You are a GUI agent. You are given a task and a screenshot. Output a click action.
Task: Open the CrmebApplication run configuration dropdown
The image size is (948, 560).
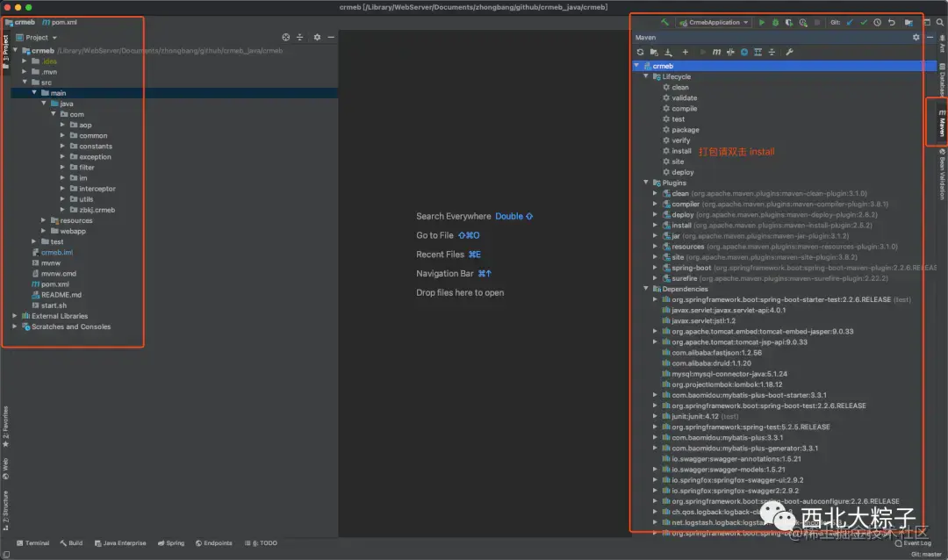click(714, 22)
